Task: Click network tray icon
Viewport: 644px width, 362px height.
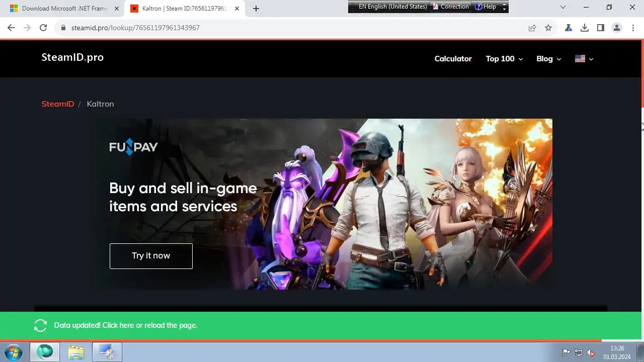Action: pyautogui.click(x=579, y=352)
